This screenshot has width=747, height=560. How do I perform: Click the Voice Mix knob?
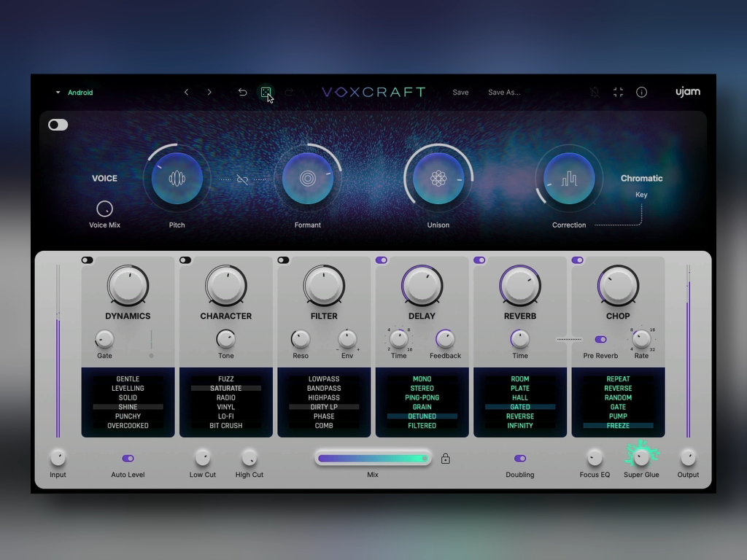click(105, 209)
